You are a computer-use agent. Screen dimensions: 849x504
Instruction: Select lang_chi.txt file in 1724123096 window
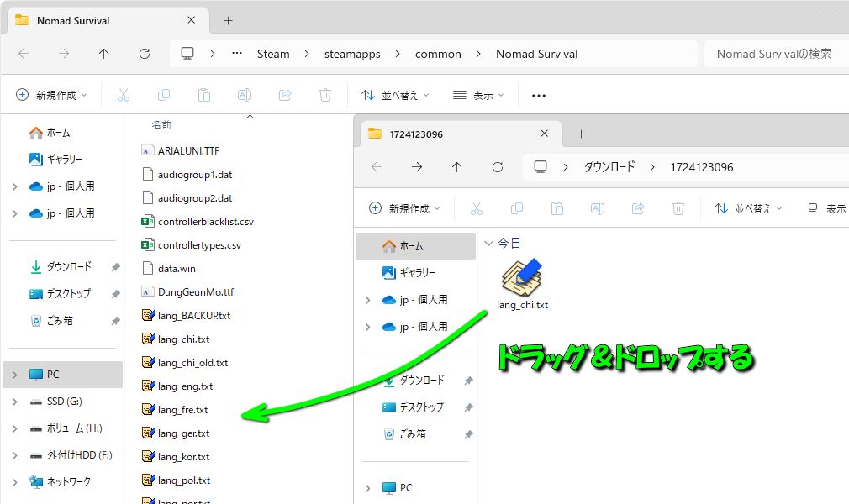pyautogui.click(x=522, y=284)
